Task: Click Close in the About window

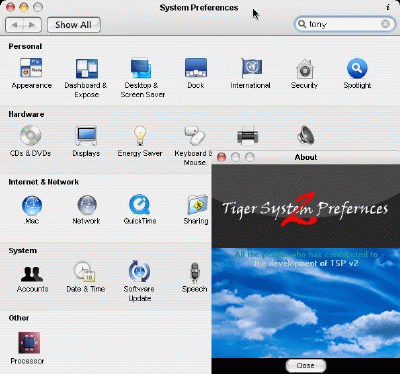Action: click(x=306, y=366)
